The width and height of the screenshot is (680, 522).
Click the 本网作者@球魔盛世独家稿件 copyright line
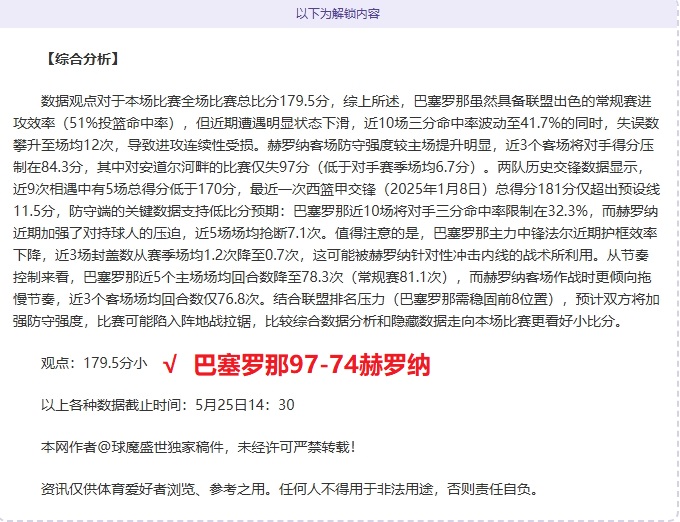click(199, 447)
